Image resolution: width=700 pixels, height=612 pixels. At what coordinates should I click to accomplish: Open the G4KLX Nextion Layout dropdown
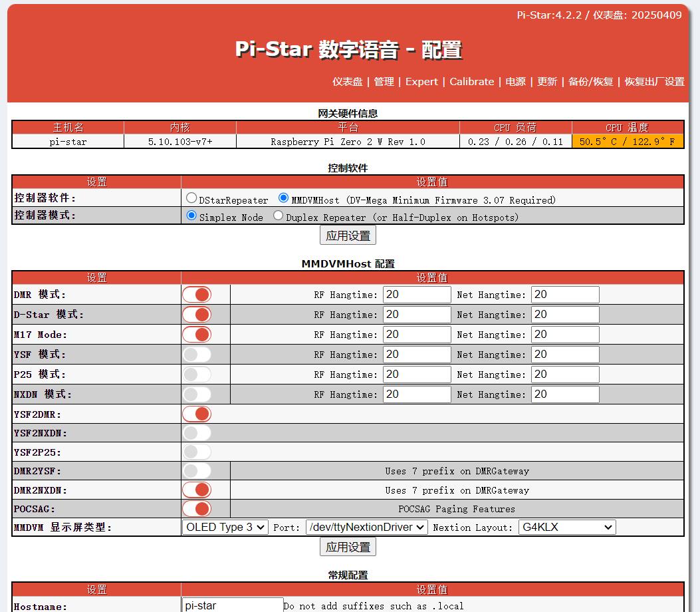567,528
